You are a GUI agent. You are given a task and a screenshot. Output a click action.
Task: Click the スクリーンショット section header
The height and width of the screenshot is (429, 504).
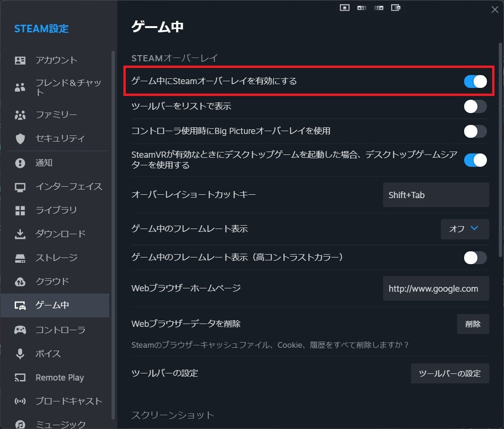173,415
